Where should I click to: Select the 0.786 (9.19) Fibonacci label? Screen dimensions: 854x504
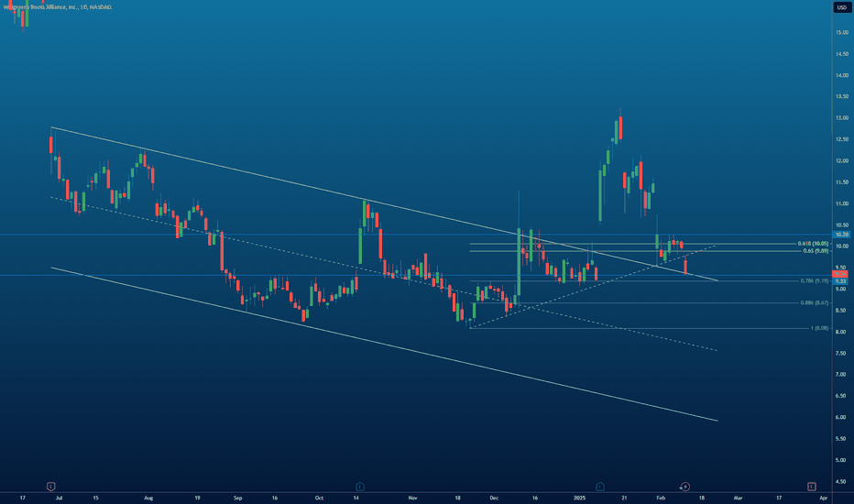(815, 280)
